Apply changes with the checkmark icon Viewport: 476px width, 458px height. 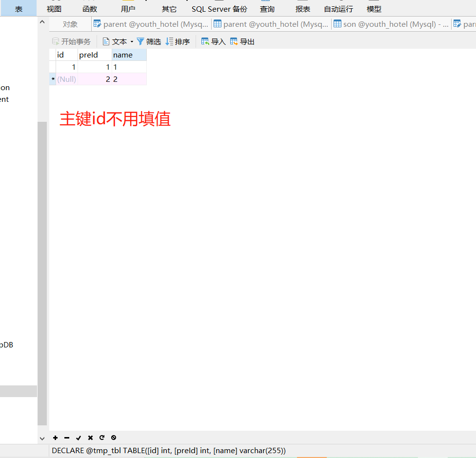tap(79, 438)
